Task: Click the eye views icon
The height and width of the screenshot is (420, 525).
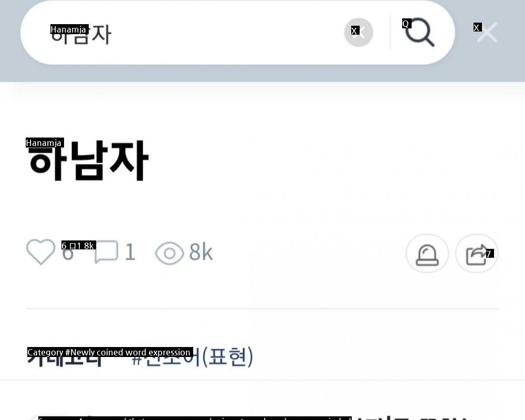Action: pos(170,254)
